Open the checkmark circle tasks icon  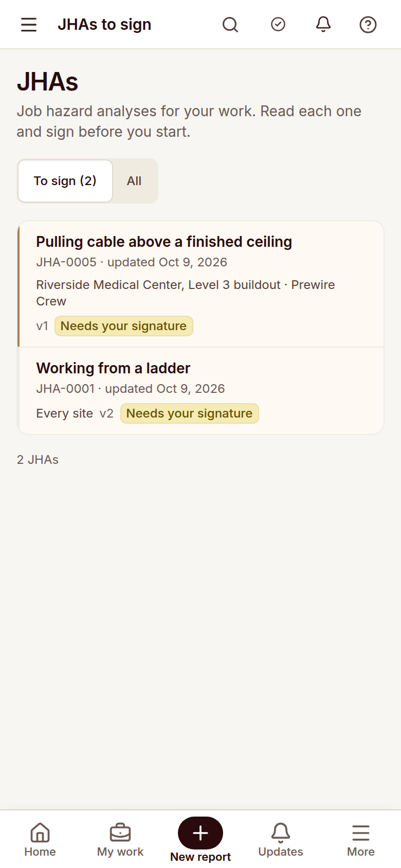[278, 24]
